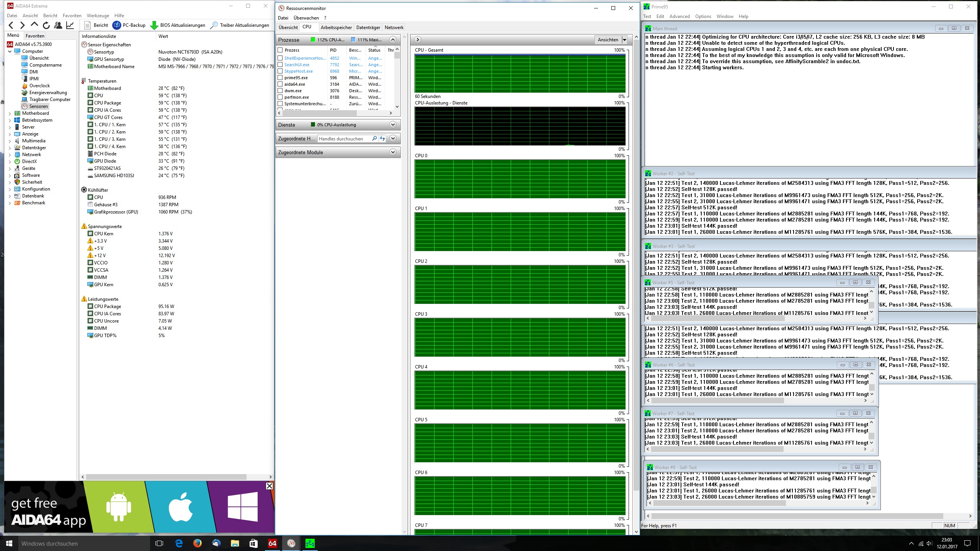
Task: Click the users icon in AIDA64 toolbar
Action: [x=58, y=25]
